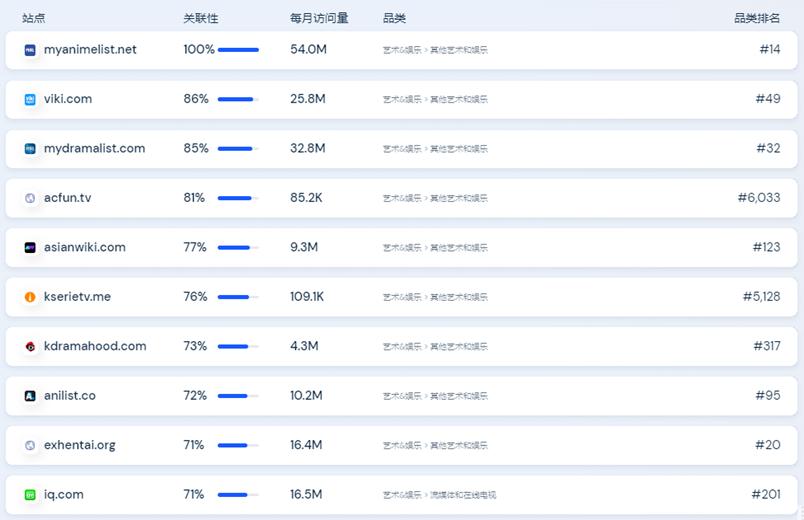Screen dimensions: 804x520
Task: Click the viki.com site favicon
Action: tap(30, 99)
